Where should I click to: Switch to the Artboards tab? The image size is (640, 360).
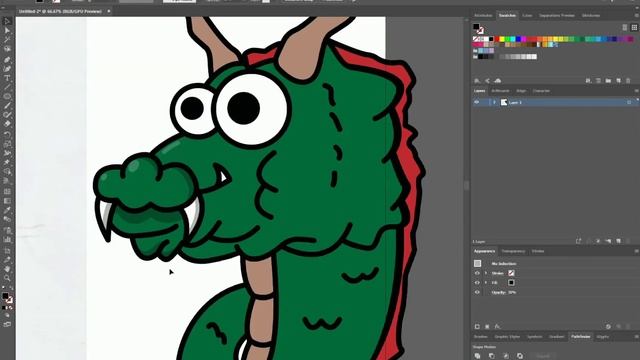pos(500,91)
